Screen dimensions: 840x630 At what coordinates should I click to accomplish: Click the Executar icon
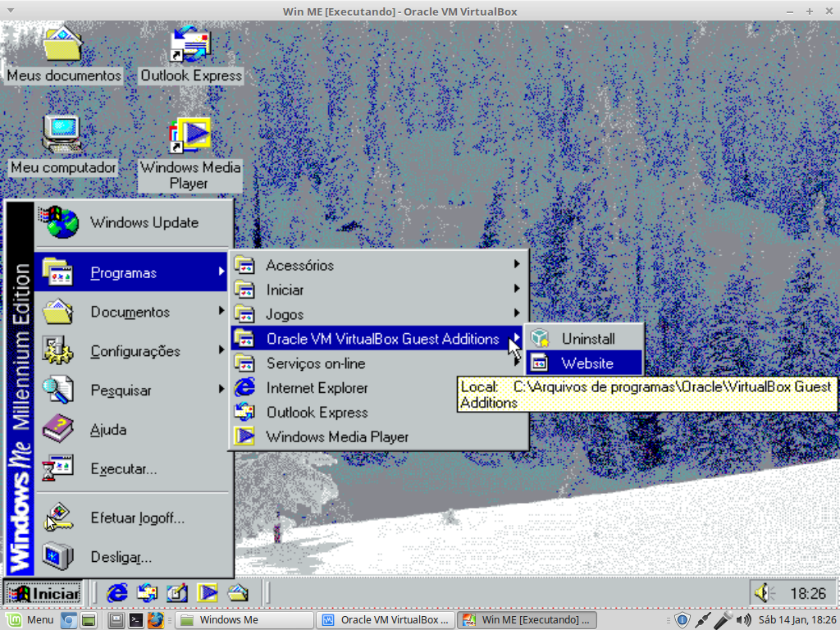[x=57, y=468]
